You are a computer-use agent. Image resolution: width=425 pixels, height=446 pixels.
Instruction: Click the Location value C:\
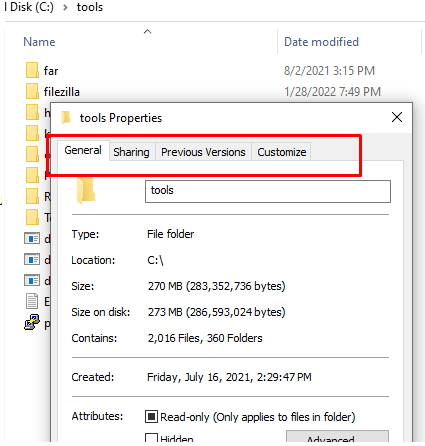[155, 260]
